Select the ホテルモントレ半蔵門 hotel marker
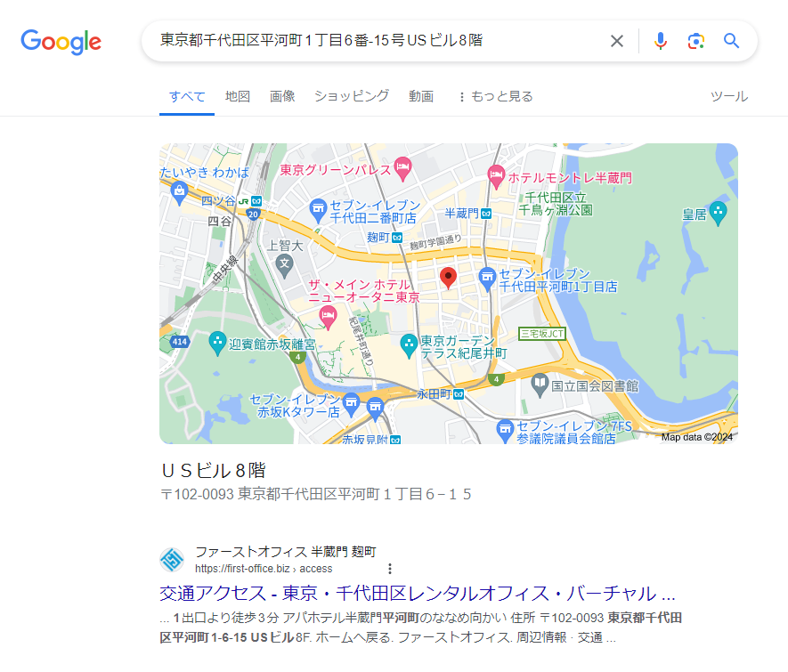This screenshot has width=788, height=672. click(496, 177)
